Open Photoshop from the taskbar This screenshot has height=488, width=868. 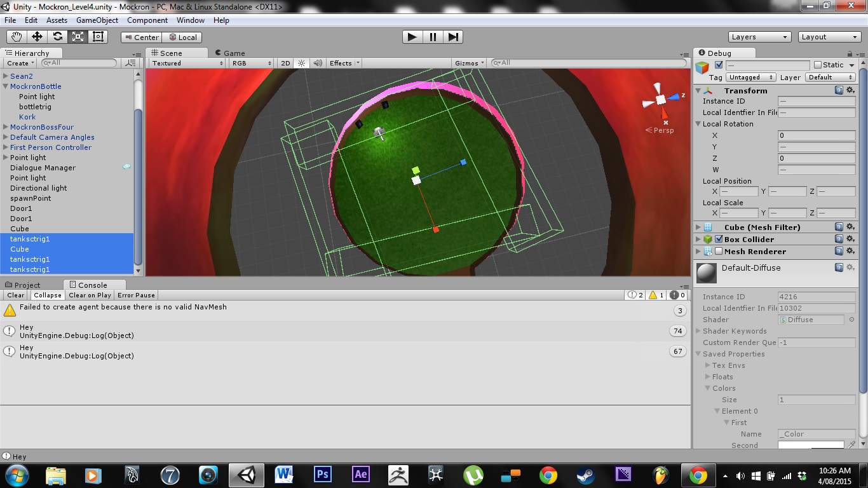tap(322, 475)
